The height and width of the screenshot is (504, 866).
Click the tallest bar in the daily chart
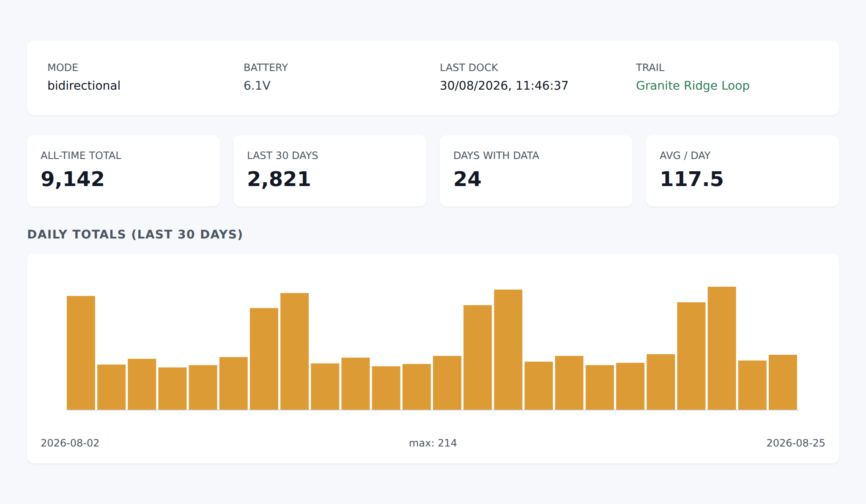click(722, 348)
